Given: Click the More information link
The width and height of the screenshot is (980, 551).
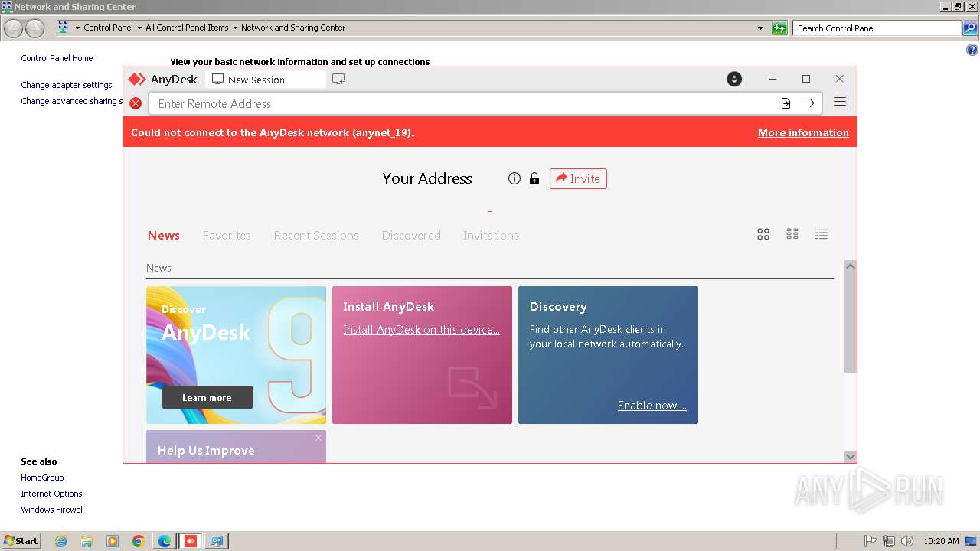Looking at the screenshot, I should tap(803, 132).
